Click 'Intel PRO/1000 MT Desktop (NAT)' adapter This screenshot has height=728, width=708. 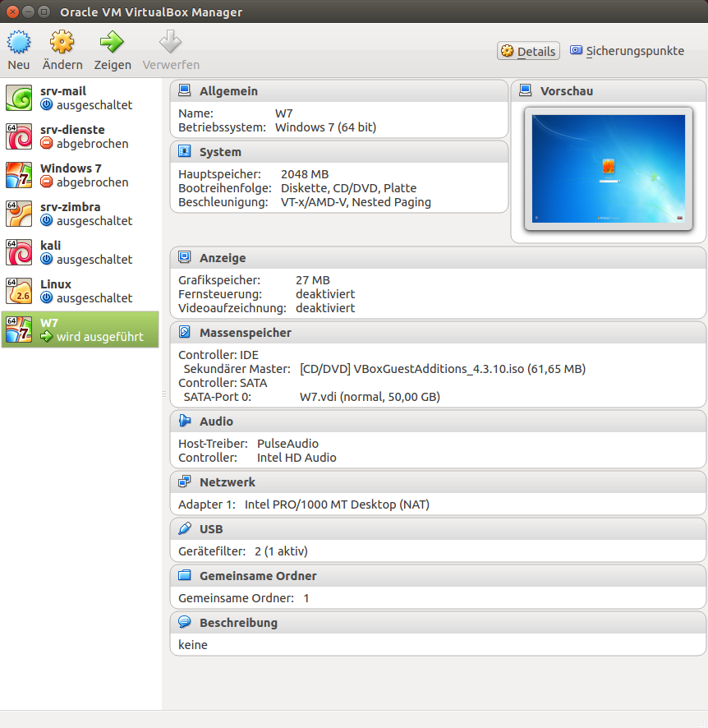(337, 505)
